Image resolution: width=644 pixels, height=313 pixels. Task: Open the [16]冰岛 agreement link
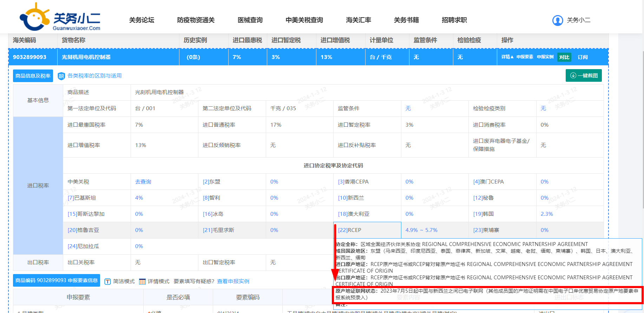[x=213, y=214]
